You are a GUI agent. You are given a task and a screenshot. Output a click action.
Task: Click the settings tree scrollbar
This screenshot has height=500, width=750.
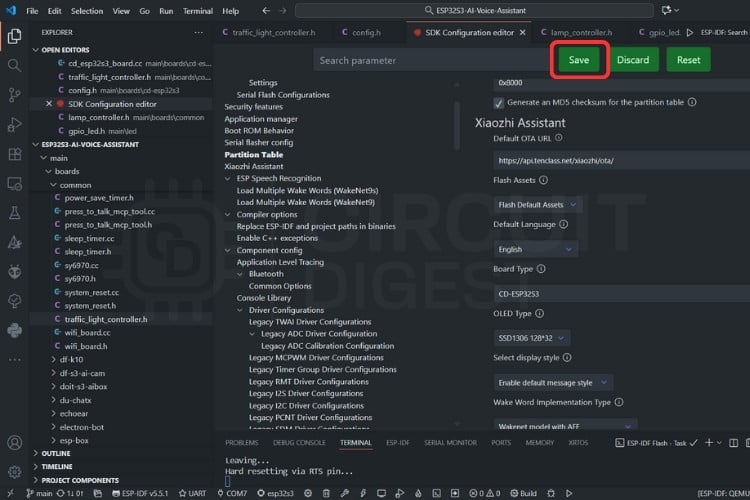(457, 125)
